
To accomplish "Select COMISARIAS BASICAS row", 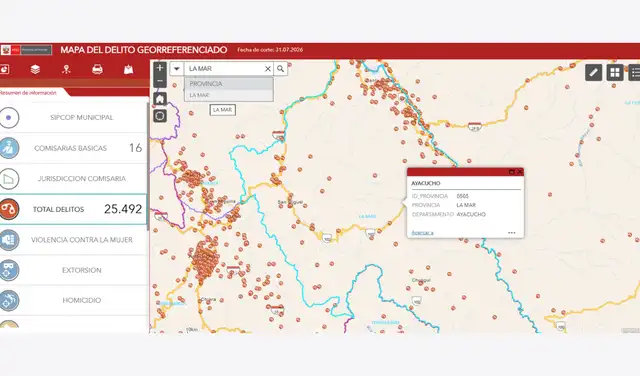I will (x=73, y=148).
